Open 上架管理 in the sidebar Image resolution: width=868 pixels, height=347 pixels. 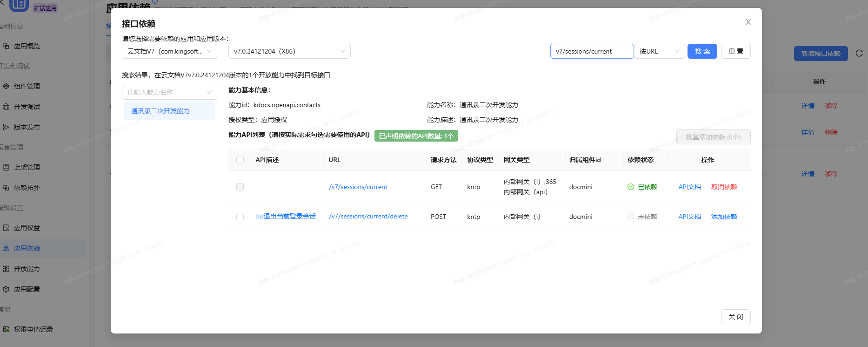pos(27,167)
